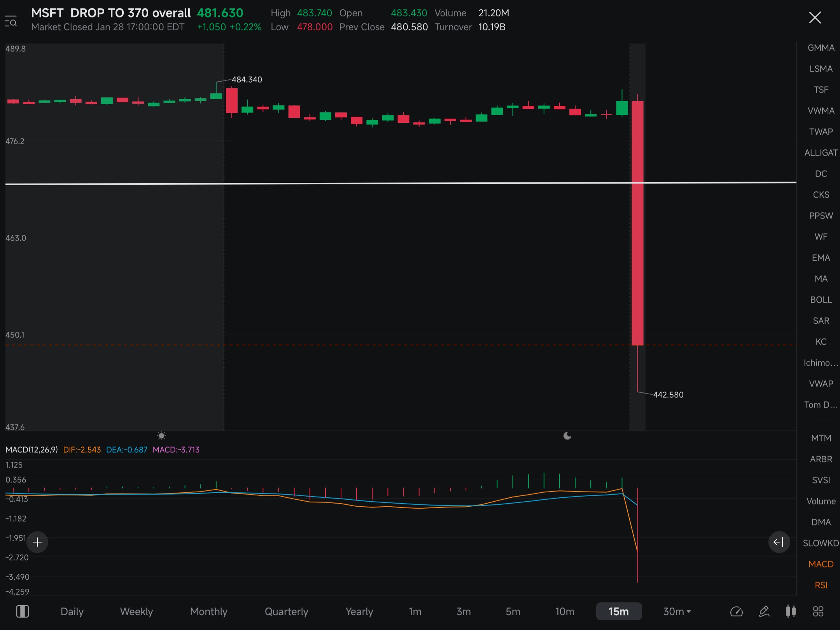Image resolution: width=840 pixels, height=630 pixels.
Task: Expand the Tom D... indicator entry
Action: pos(821,404)
